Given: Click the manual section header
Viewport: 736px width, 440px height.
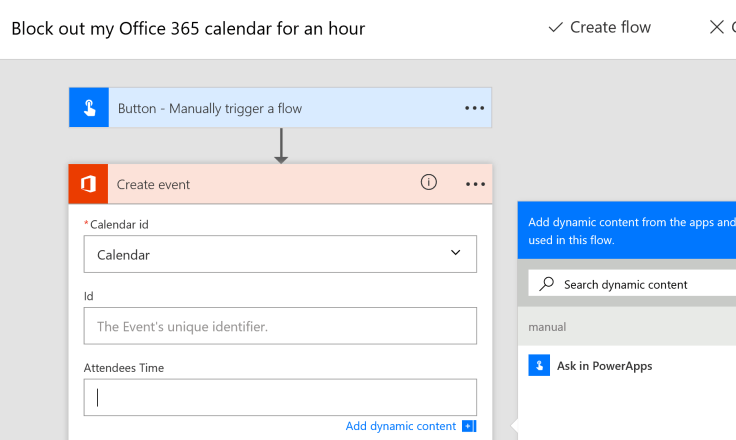Looking at the screenshot, I should pyautogui.click(x=548, y=327).
